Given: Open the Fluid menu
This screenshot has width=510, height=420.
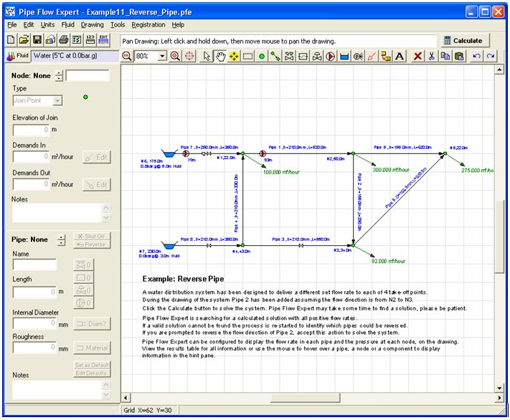Looking at the screenshot, I should (x=67, y=24).
